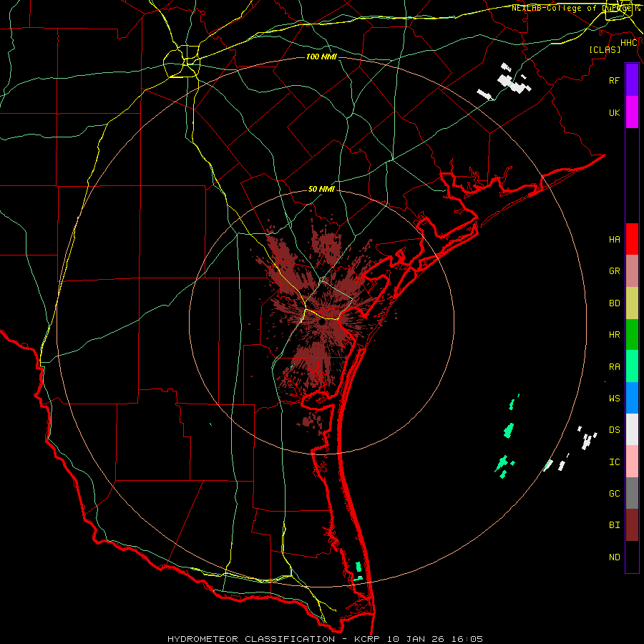Viewport: 644px width, 644px height.
Task: Select the BD yellow legend color
Action: [x=632, y=303]
